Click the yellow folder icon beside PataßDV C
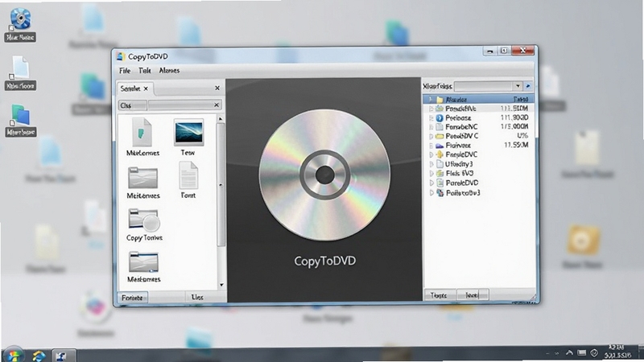Viewport: 644px width, 362px height. (x=440, y=136)
